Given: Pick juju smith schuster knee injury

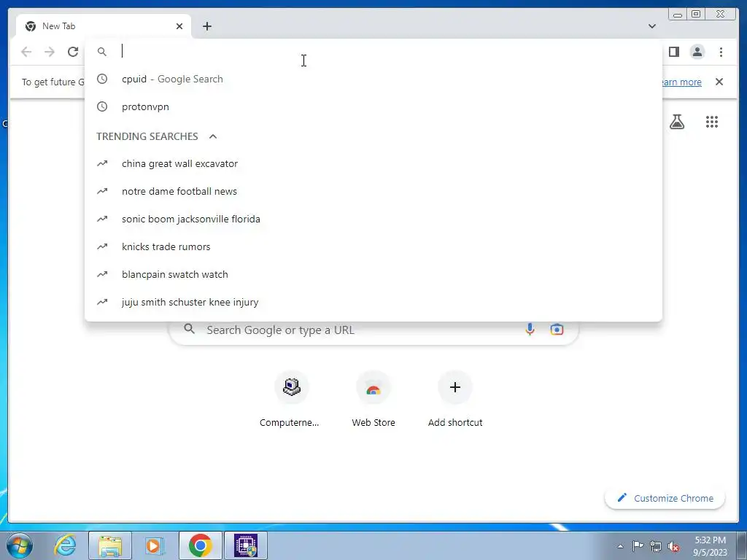Looking at the screenshot, I should tap(373, 302).
